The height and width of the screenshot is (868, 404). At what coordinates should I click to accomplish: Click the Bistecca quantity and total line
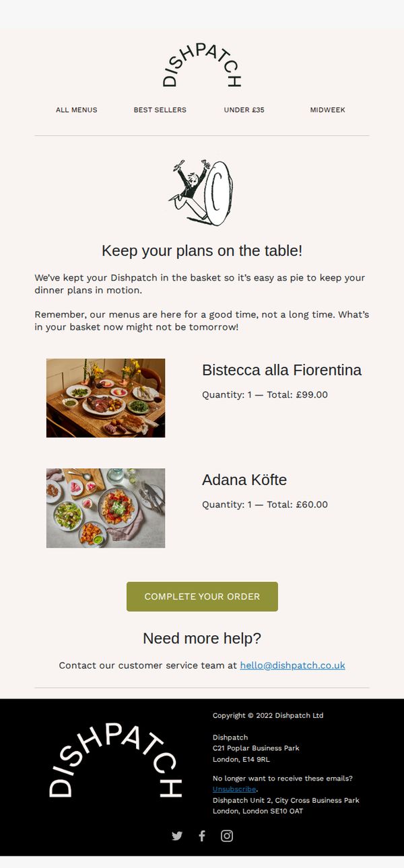tap(265, 395)
